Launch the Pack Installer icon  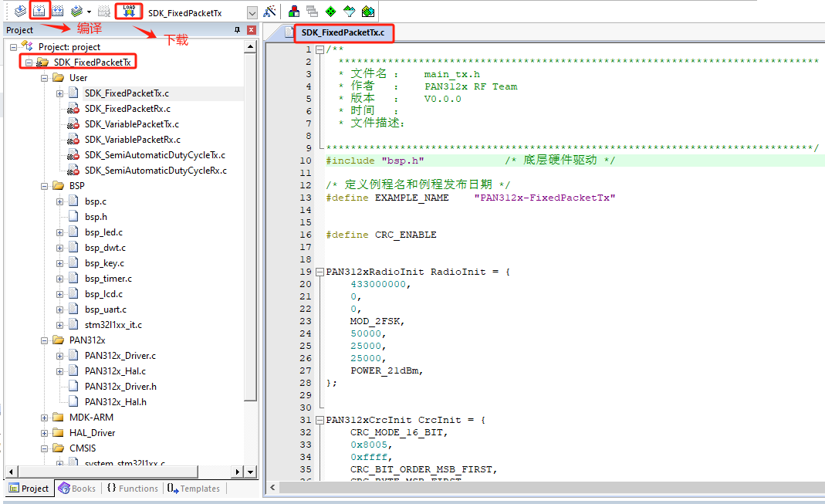368,12
